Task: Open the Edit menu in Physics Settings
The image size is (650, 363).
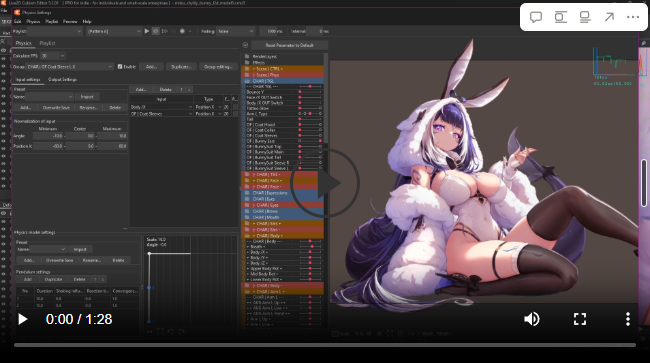Action: point(17,22)
